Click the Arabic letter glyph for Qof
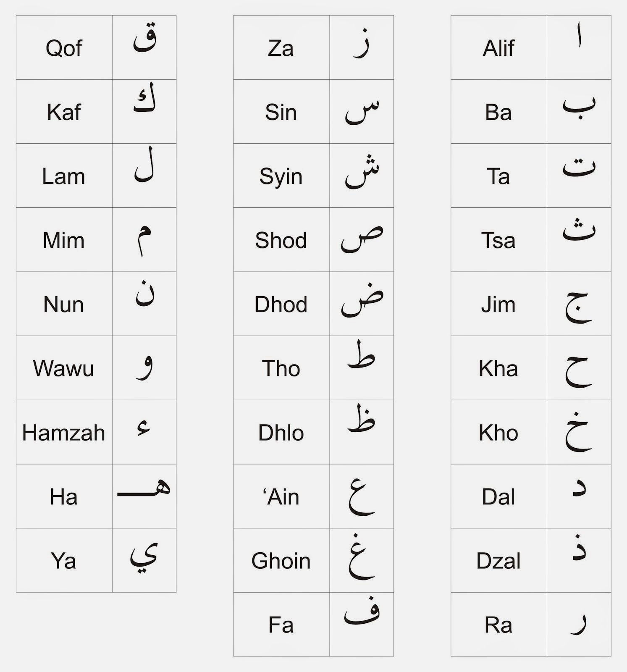 coord(145,40)
